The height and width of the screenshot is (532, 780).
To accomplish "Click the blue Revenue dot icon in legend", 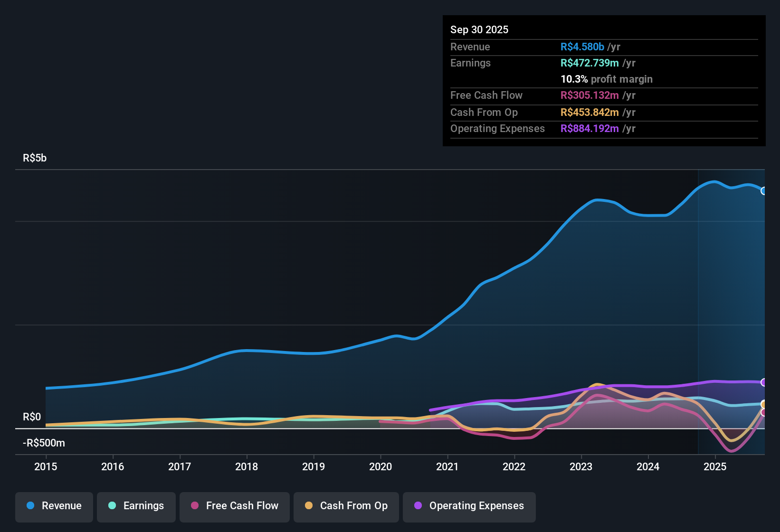I will (30, 506).
